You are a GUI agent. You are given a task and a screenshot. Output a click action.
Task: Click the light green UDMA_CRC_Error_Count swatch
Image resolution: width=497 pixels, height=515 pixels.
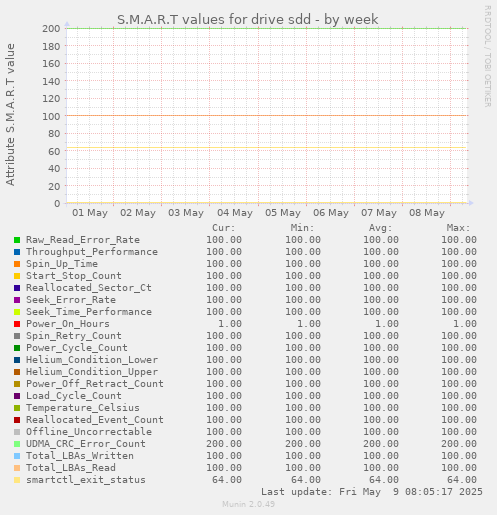pyautogui.click(x=17, y=444)
